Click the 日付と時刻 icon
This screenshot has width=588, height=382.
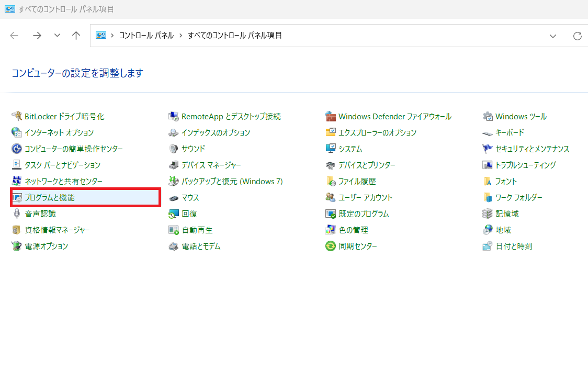pos(488,246)
